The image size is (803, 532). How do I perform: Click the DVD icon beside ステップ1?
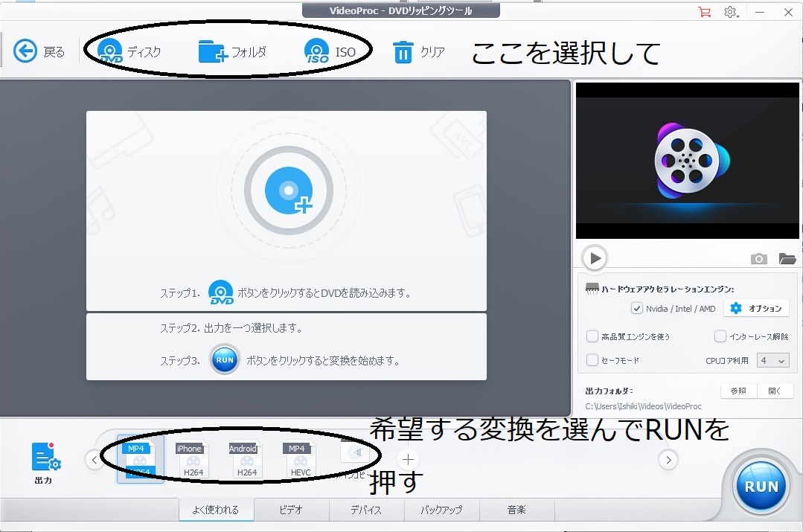coord(221,292)
